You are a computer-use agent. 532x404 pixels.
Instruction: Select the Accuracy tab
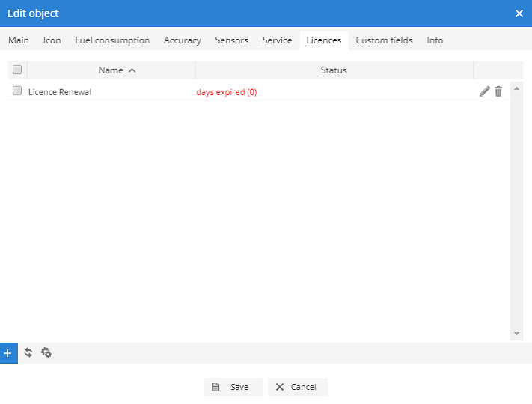click(x=183, y=40)
